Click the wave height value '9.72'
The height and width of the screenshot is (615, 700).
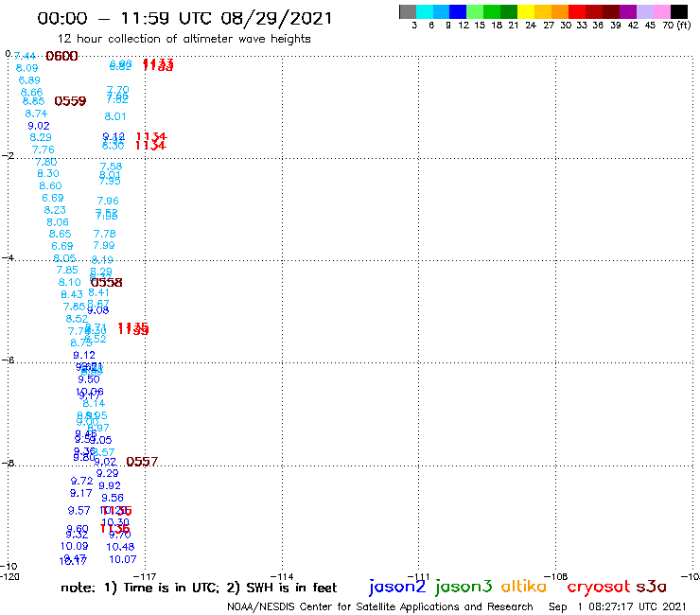(81, 481)
